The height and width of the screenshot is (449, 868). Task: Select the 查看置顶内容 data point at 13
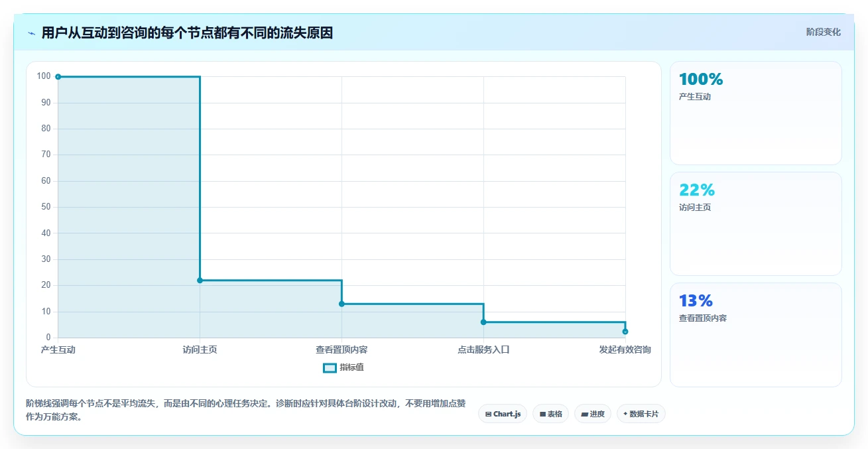(341, 304)
